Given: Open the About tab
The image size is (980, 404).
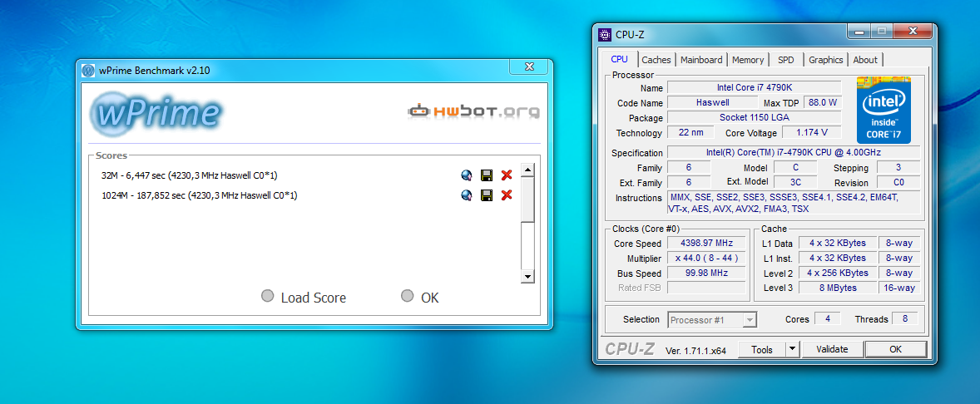Looking at the screenshot, I should tap(865, 60).
